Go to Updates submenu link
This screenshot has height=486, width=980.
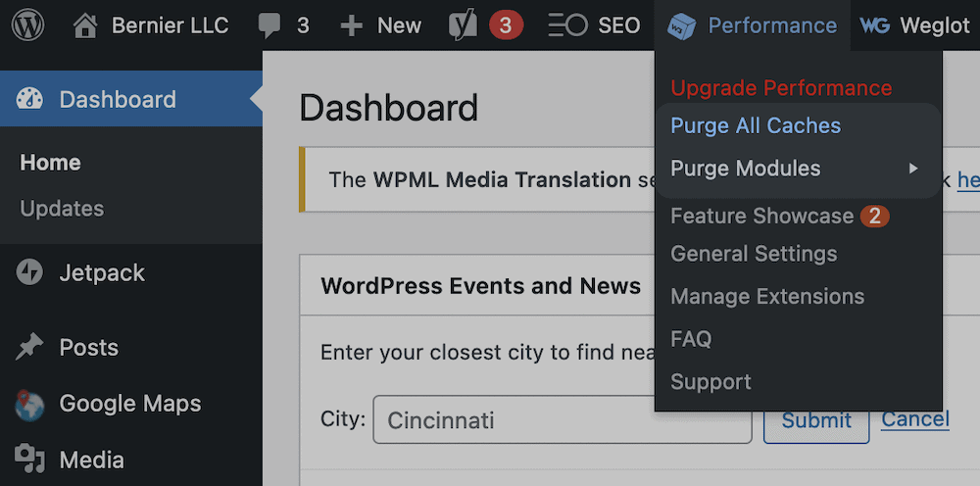point(62,208)
